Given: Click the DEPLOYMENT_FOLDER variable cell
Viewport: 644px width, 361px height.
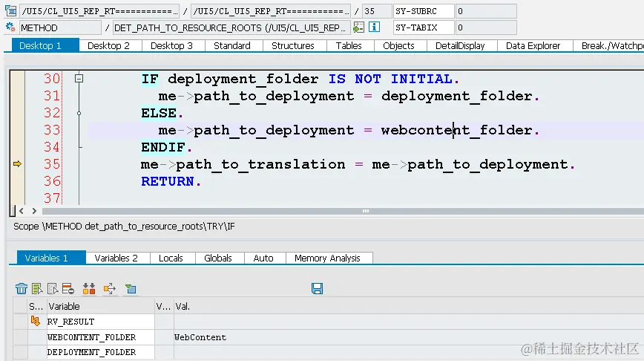Looking at the screenshot, I should pyautogui.click(x=101, y=352).
